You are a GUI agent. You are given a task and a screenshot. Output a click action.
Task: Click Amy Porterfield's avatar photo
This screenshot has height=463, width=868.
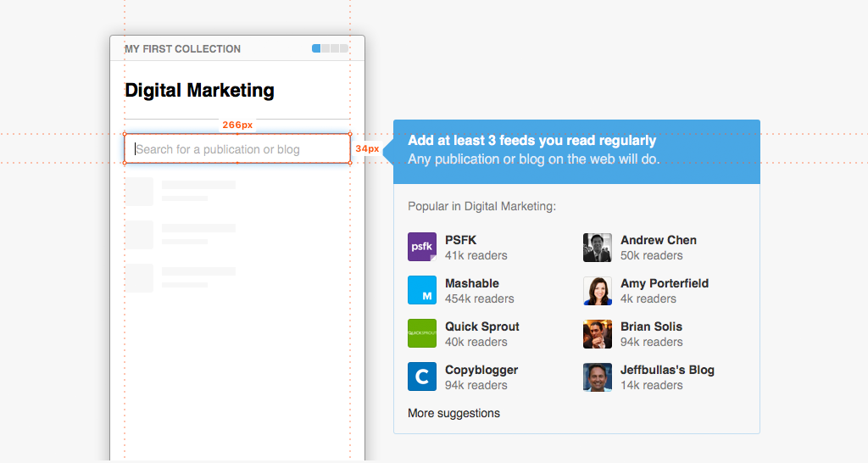598,290
